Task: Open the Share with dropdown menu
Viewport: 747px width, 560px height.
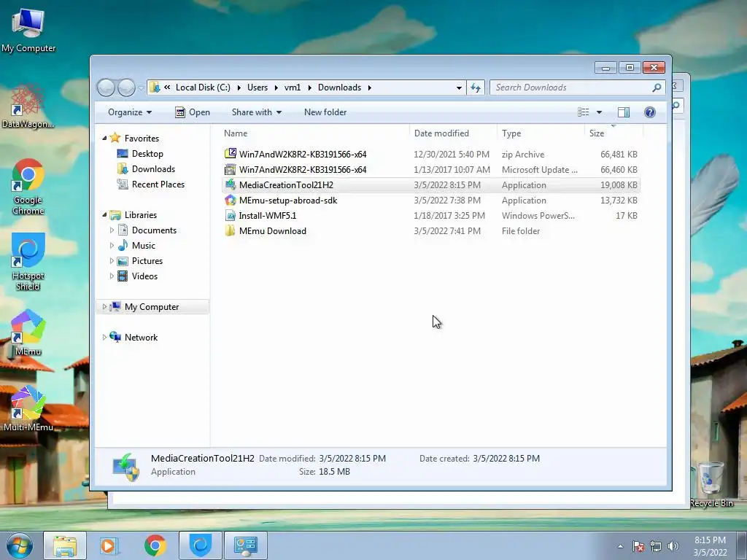Action: coord(256,112)
